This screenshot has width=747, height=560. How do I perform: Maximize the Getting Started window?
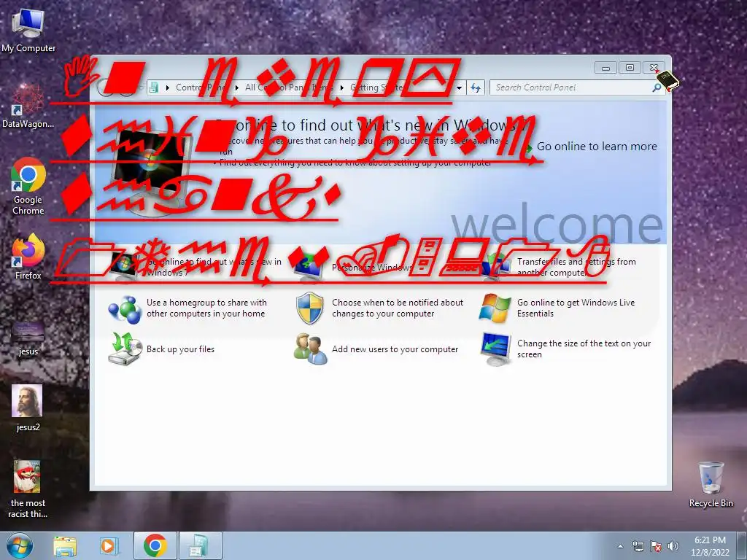coord(630,68)
